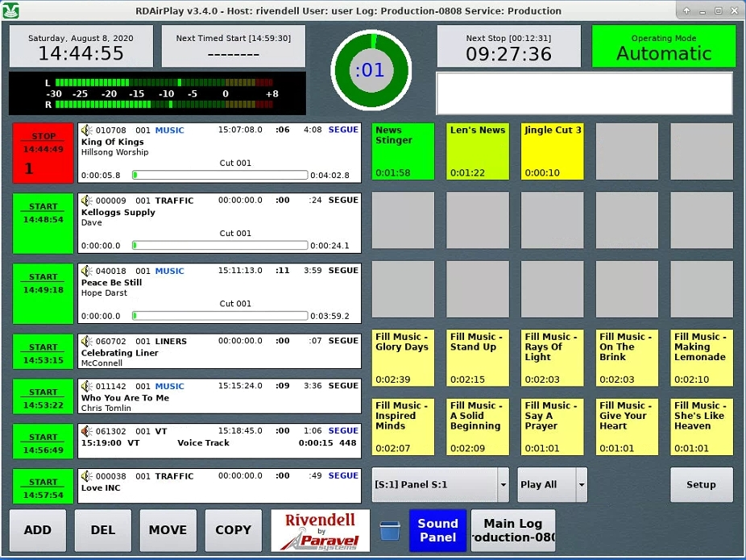Click the speaker icon on Celebrating Liner row
Screen dimensions: 746x560
point(86,342)
